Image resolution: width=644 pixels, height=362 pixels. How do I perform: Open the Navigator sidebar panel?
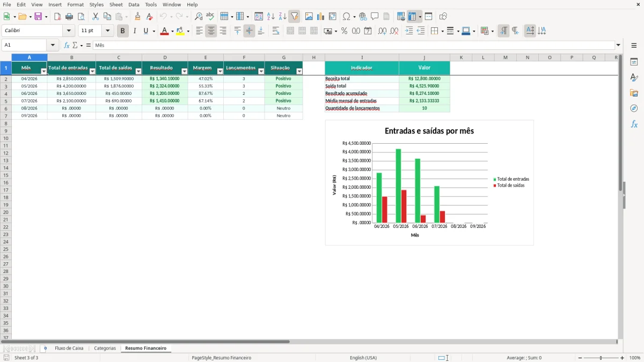[x=634, y=108]
